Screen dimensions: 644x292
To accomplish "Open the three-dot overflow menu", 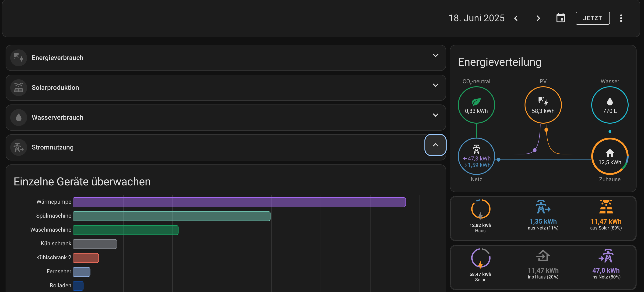I will (621, 18).
